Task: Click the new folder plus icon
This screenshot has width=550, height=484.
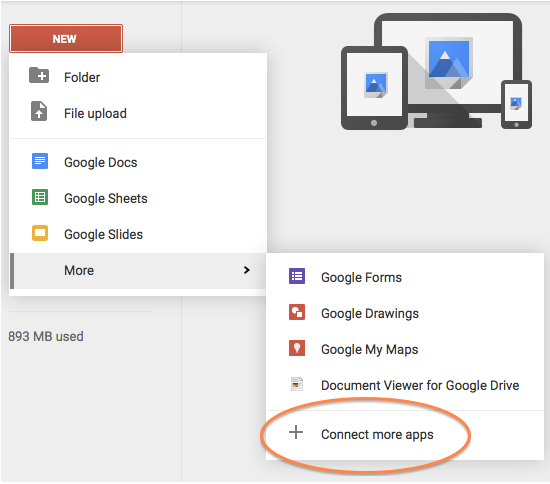Action: [39, 75]
